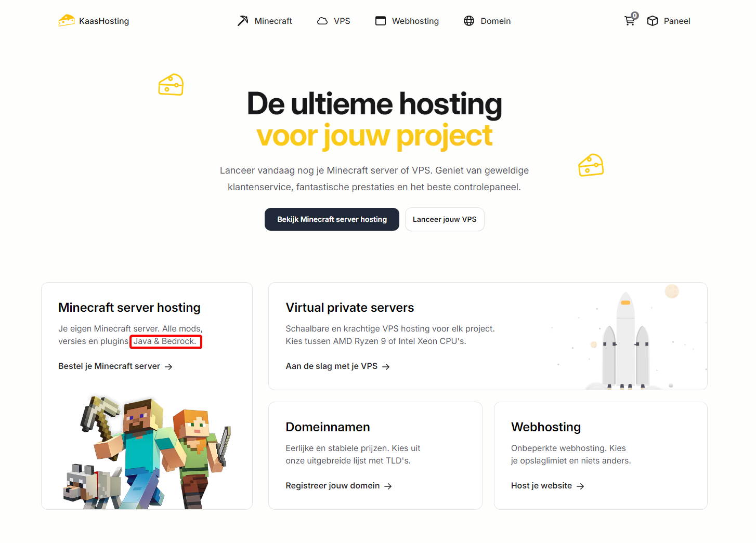Click the rocket illustration in VPS card
756x543 pixels.
coord(626,343)
